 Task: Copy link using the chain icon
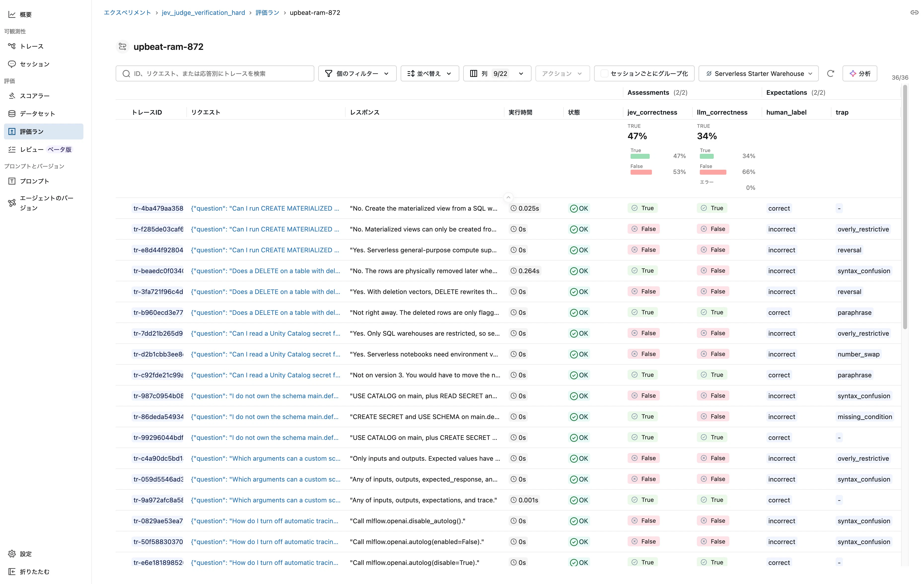(914, 13)
